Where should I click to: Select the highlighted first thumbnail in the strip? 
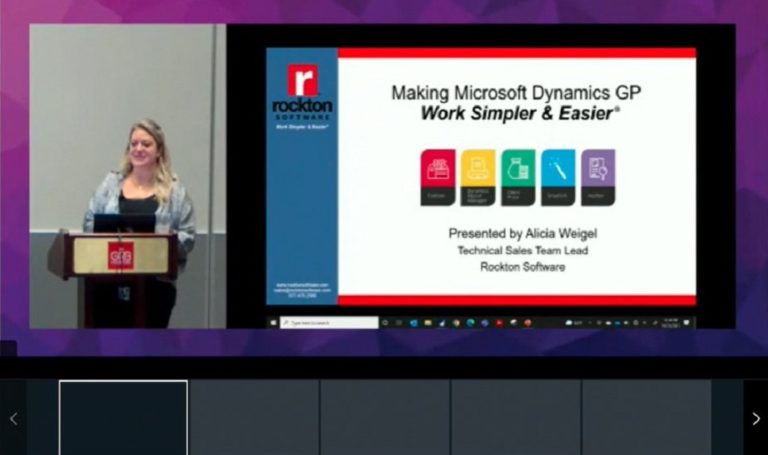[x=123, y=418]
